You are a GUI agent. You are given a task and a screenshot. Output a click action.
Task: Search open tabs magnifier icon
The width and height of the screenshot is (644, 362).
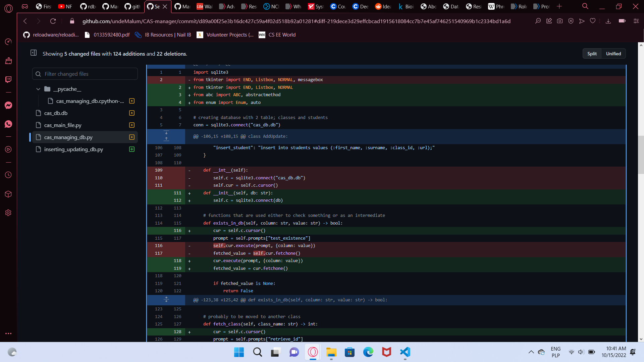[585, 6]
